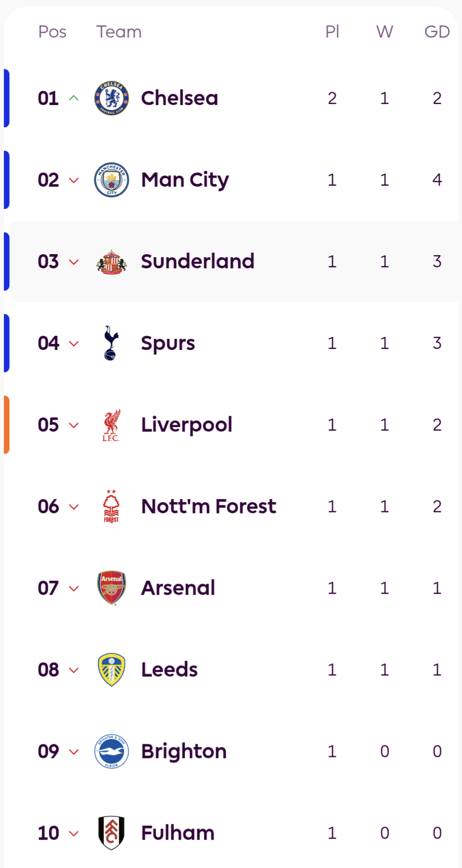Viewport: 462px width, 868px height.
Task: Open the Sunderland crest icon
Action: 112,262
